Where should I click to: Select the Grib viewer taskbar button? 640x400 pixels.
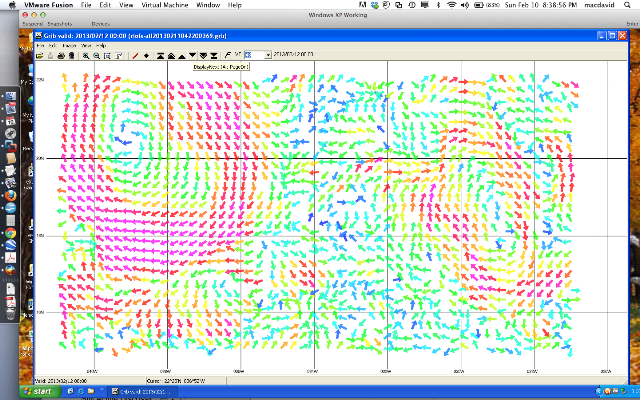tap(143, 391)
